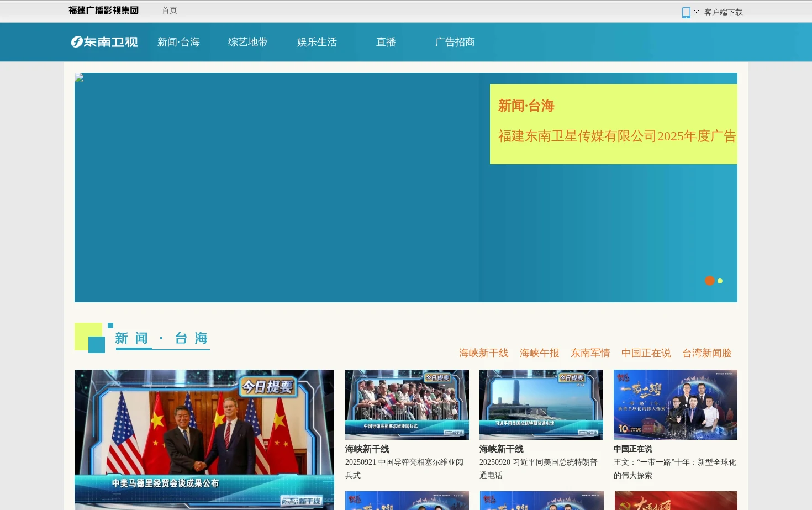Image resolution: width=812 pixels, height=510 pixels.
Task: Open the 福建东南卫星传媒有限公司2025年度广告 banner headline
Action: point(618,136)
